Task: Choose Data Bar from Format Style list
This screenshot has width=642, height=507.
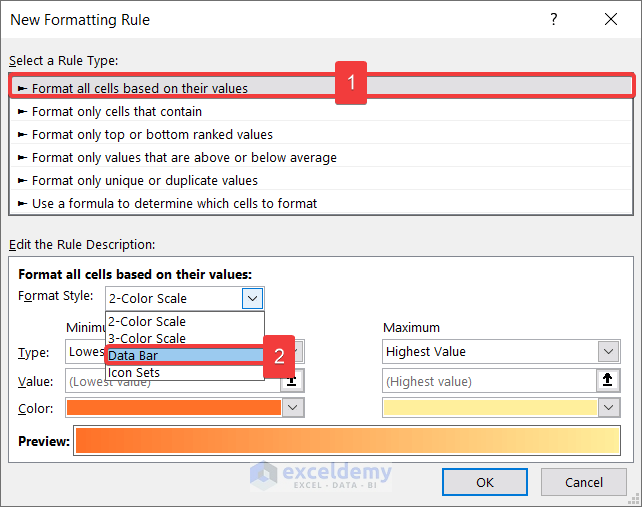Action: 133,355
